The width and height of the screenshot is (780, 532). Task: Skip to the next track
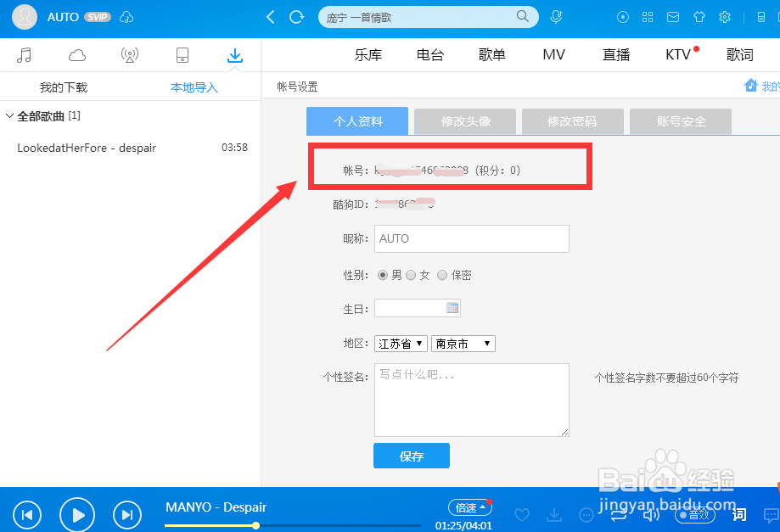[127, 514]
